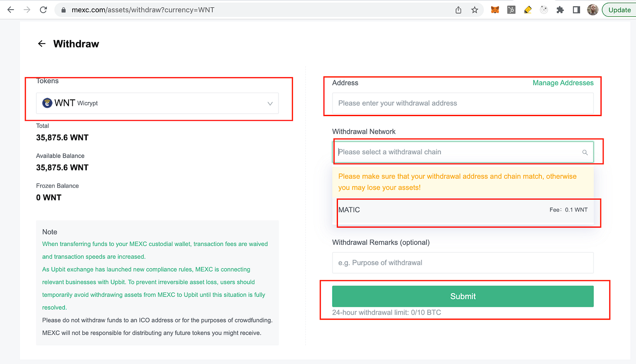Open the circular gray extension icon
636x364 pixels.
(544, 10)
